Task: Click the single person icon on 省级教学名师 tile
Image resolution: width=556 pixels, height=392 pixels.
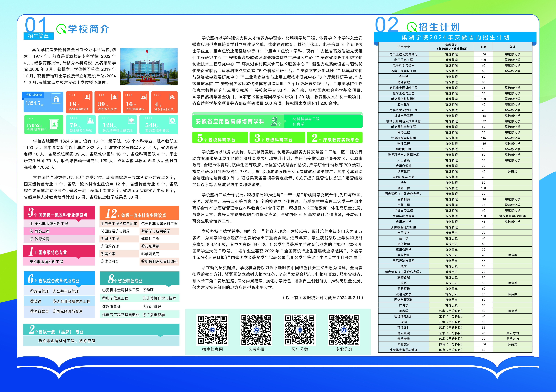Action: pos(86,97)
